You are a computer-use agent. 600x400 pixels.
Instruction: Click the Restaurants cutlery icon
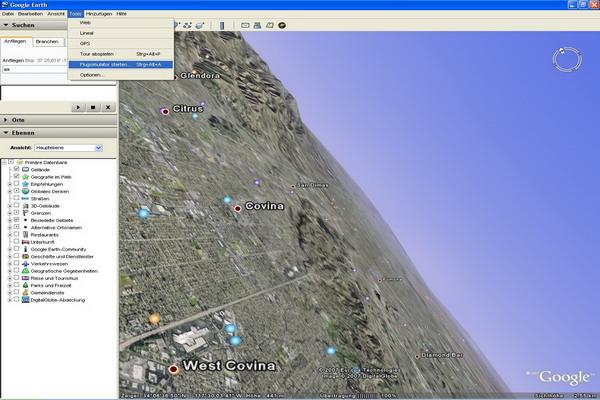[x=25, y=235]
